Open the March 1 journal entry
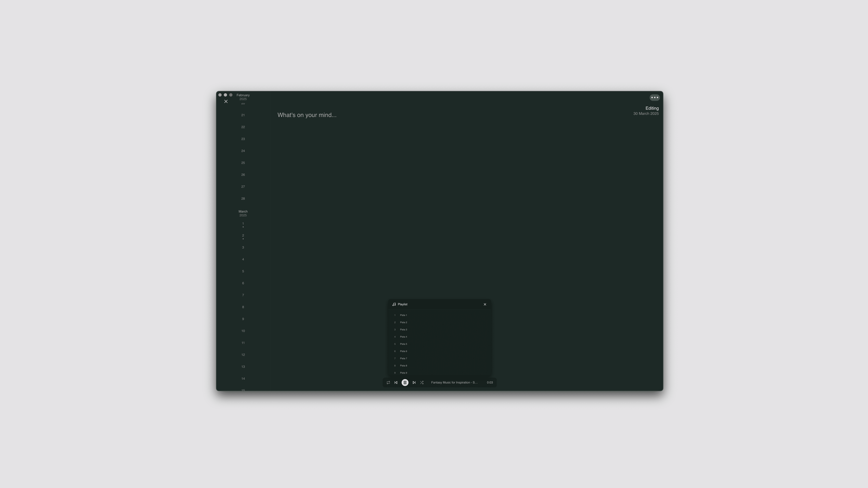 [243, 224]
